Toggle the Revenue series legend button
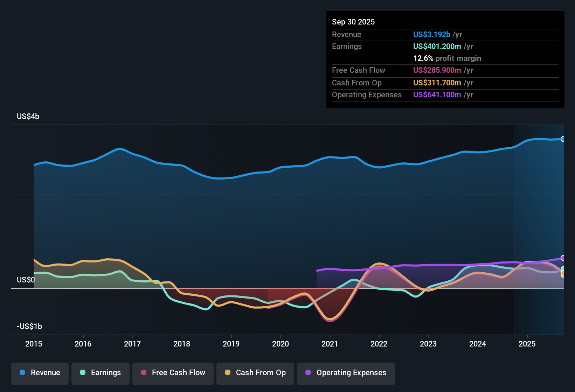 pos(40,373)
